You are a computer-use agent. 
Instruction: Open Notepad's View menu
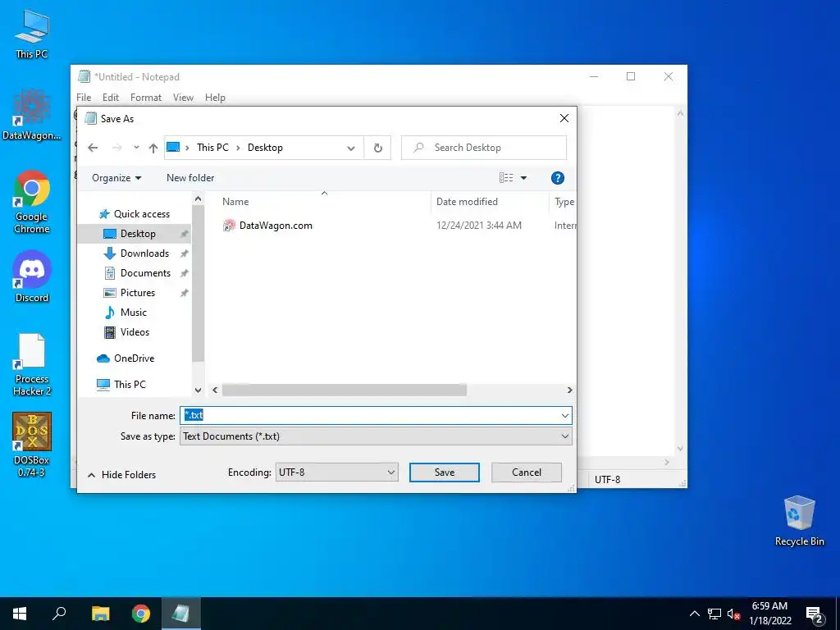(183, 98)
